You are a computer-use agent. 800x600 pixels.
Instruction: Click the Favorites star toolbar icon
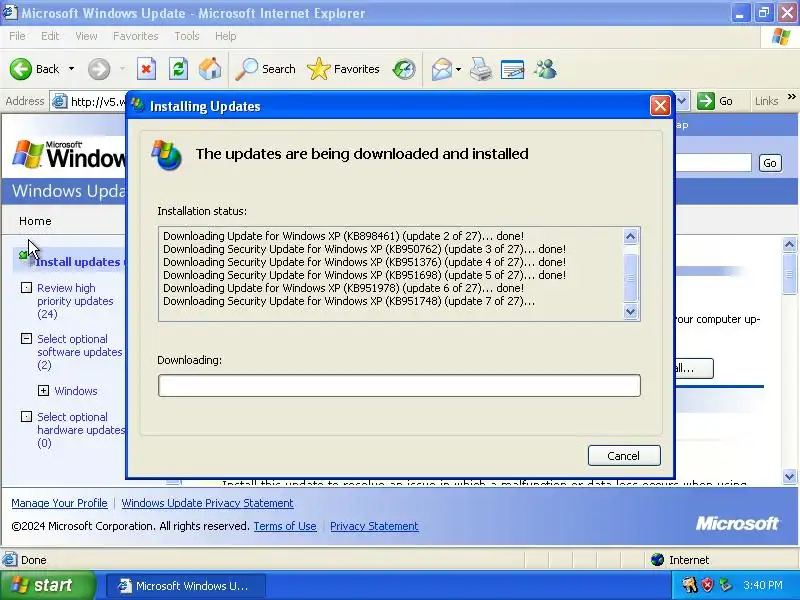pos(319,69)
